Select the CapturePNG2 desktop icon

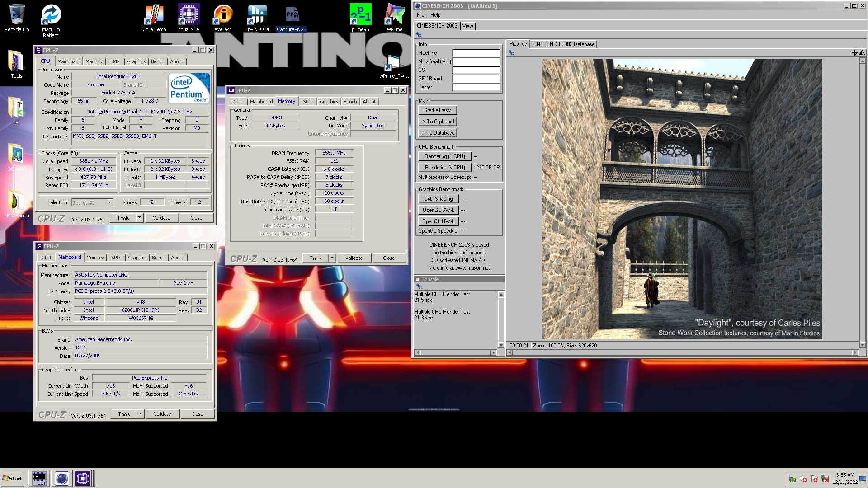click(x=292, y=18)
